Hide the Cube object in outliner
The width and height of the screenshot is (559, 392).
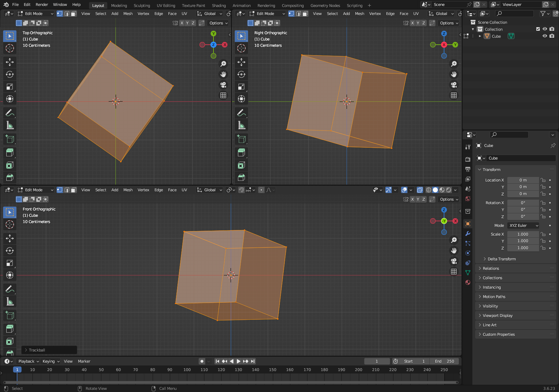545,36
